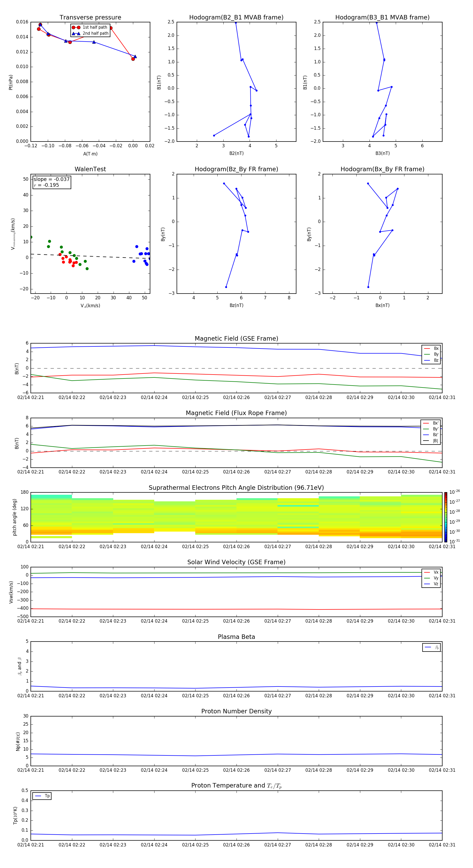Click the '1st half path' legend entry
Screen dimensions: 473x868
coord(90,27)
